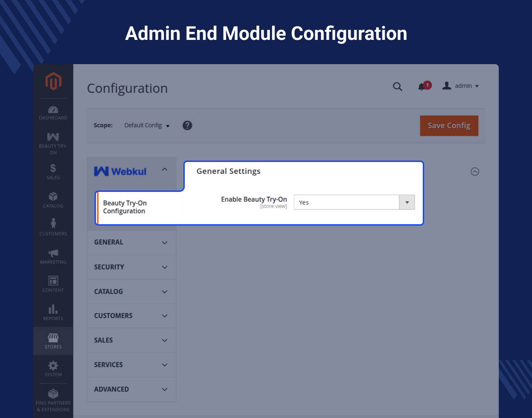Open the Catalog sidebar icon

pyautogui.click(x=53, y=199)
